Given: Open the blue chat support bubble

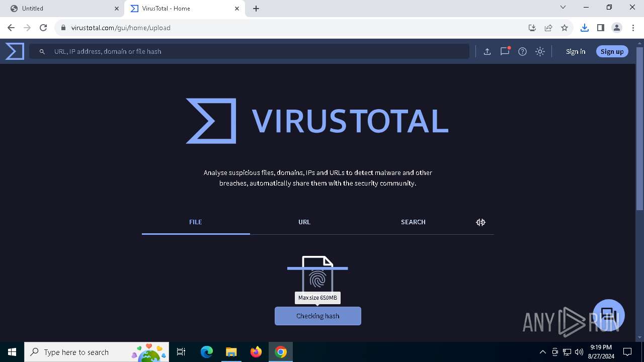Looking at the screenshot, I should pyautogui.click(x=609, y=315).
